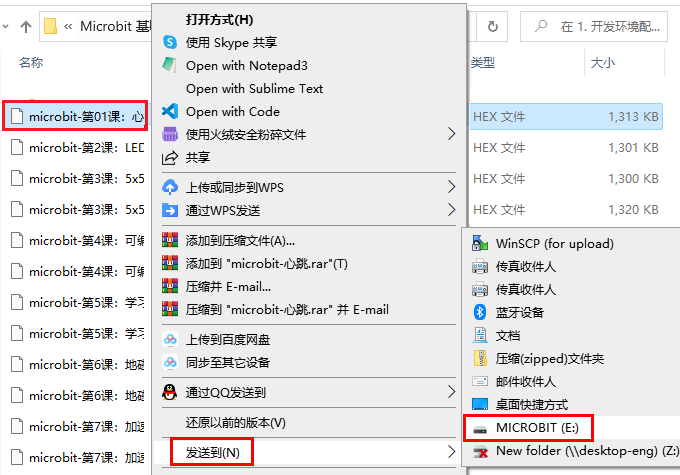This screenshot has height=475, width=680.
Task: Click the Notepad3 icon in the context menu
Action: tap(170, 65)
